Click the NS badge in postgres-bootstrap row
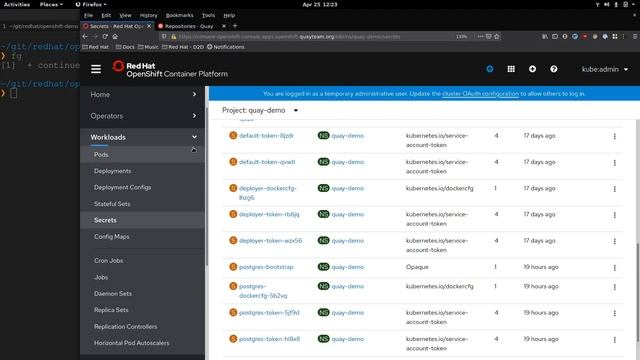The image size is (640, 360). pyautogui.click(x=323, y=267)
